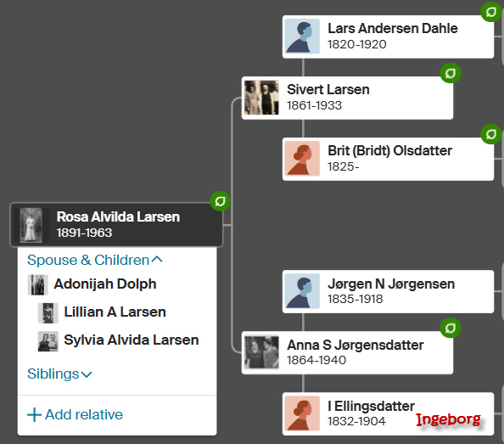Click the hint leaf on Lars Andersen Dahle
This screenshot has height=444, width=504.
pos(490,12)
